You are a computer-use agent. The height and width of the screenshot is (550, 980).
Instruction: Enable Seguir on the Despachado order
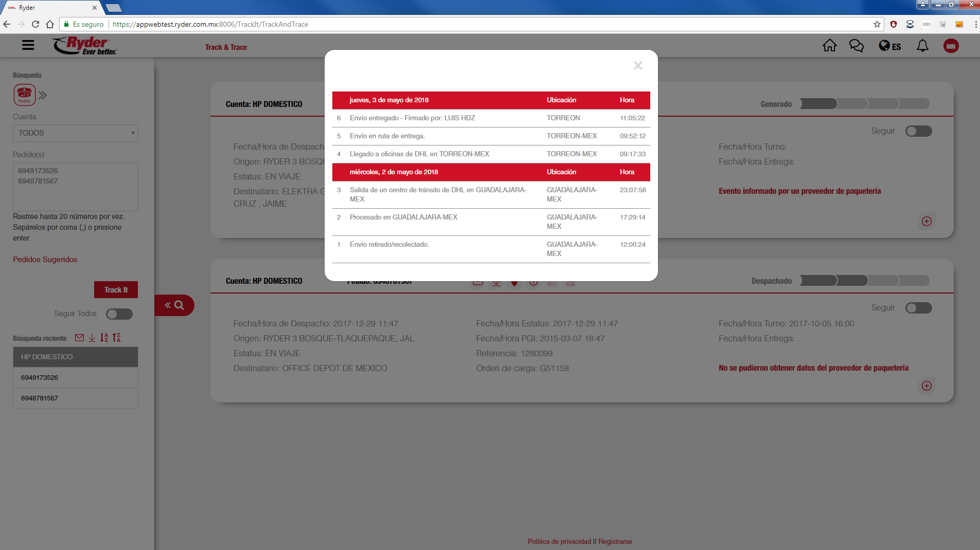(x=918, y=308)
